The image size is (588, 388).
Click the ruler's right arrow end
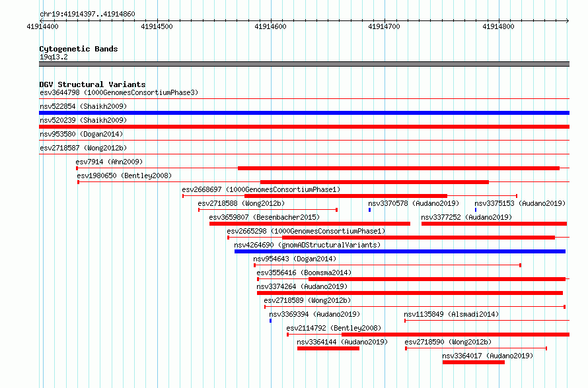pyautogui.click(x=568, y=20)
